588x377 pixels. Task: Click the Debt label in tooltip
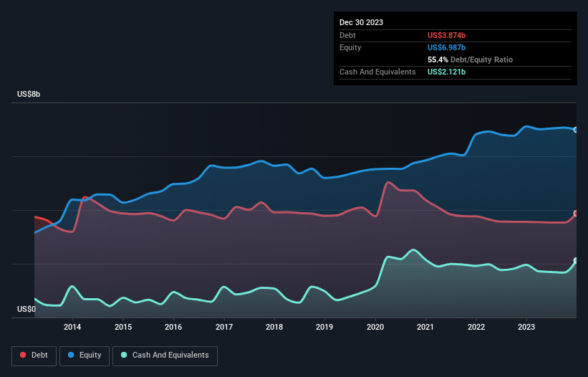click(347, 35)
